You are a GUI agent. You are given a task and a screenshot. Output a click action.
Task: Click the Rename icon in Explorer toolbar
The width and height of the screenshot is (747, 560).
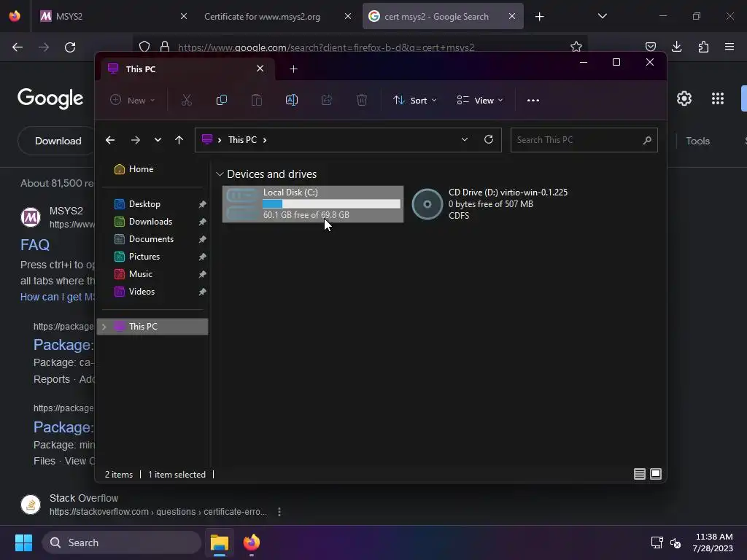(x=292, y=100)
